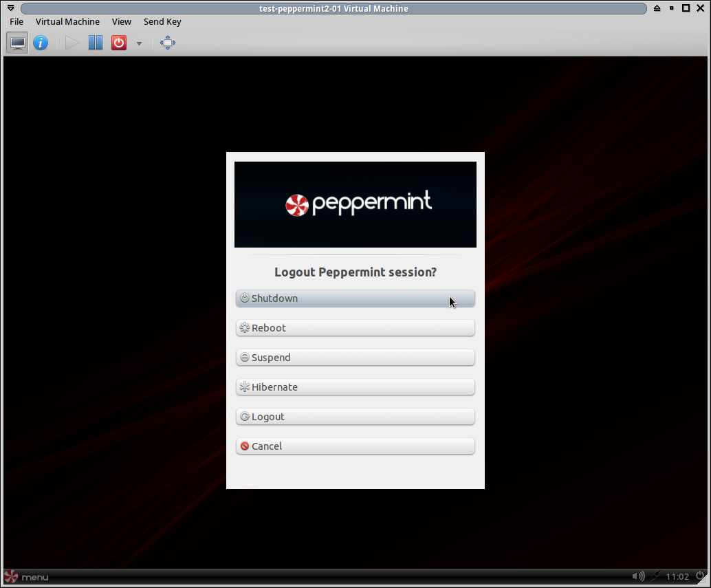Click the power icon in guest panel
The image size is (711, 588).
coord(700,576)
